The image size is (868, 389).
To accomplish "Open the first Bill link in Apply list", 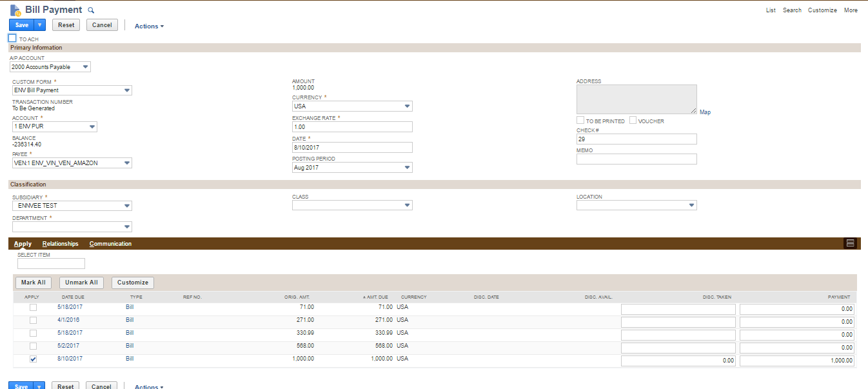I will pyautogui.click(x=130, y=307).
